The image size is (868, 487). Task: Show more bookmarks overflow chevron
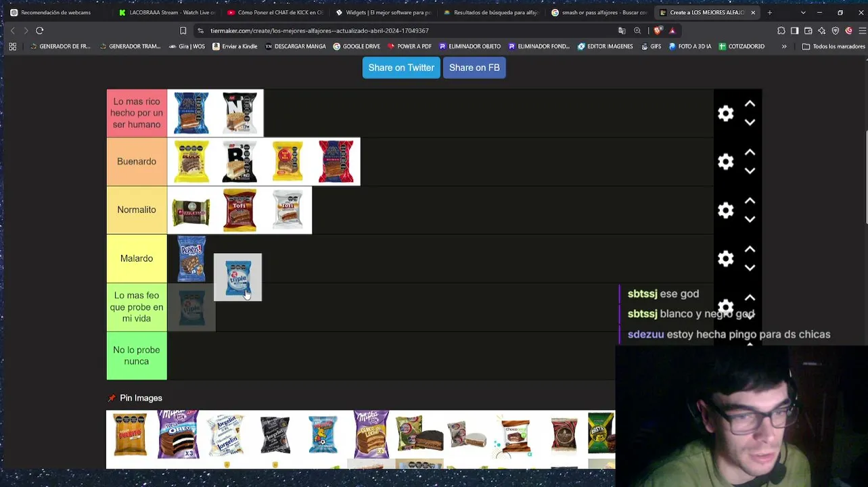(x=784, y=47)
